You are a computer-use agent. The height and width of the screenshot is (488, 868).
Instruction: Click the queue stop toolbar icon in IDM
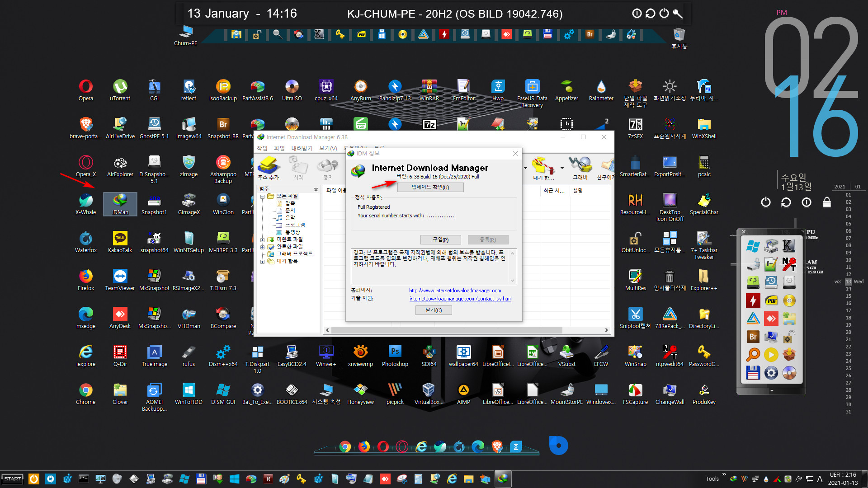(543, 168)
